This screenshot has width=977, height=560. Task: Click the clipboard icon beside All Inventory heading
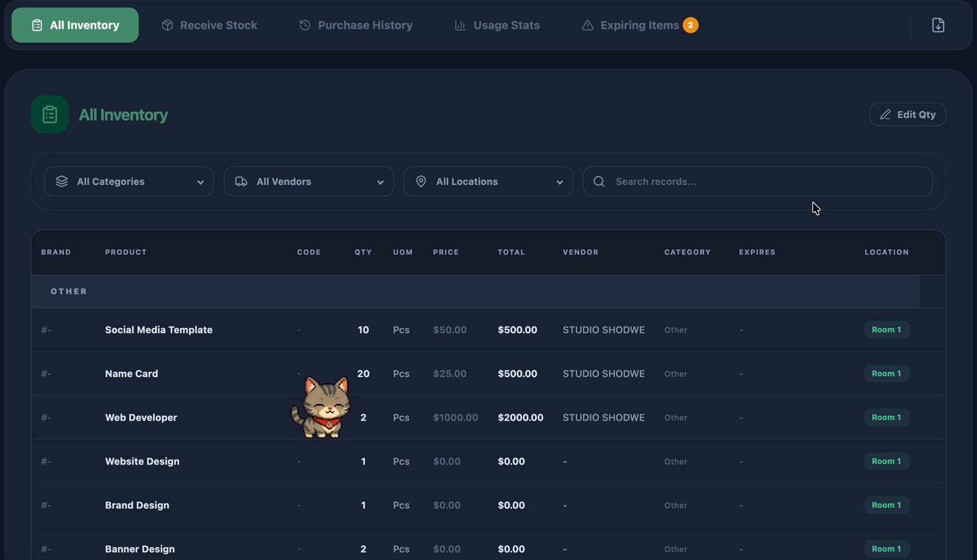(50, 114)
